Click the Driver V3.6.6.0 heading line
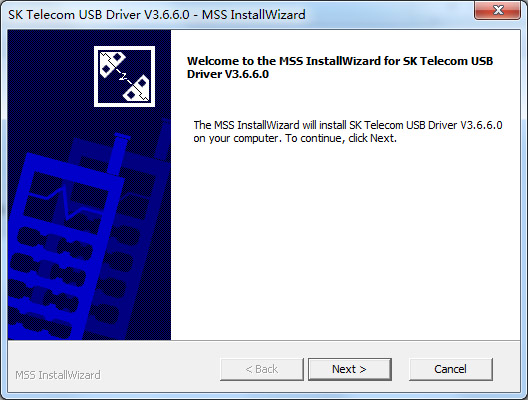Viewport: 528px width, 400px height. click(228, 74)
